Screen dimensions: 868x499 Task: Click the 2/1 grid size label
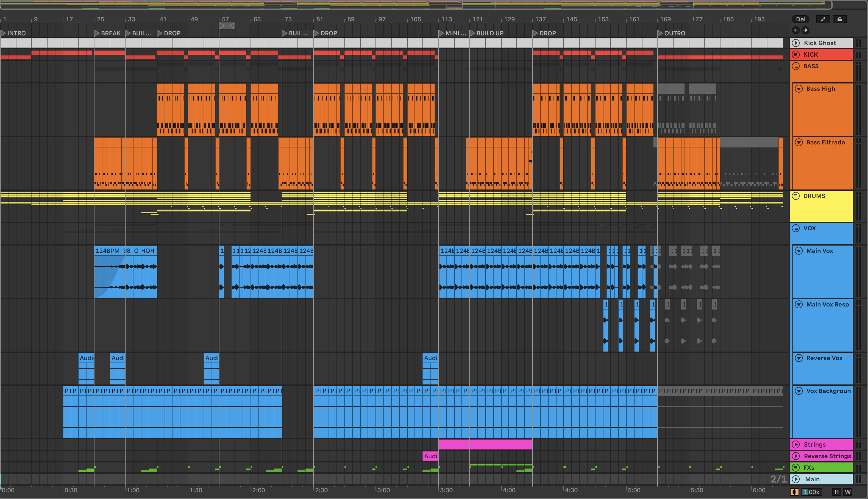778,479
